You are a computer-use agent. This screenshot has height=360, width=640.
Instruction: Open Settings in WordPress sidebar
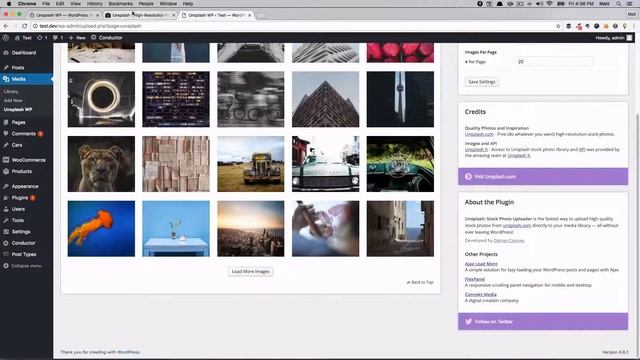[x=21, y=231]
